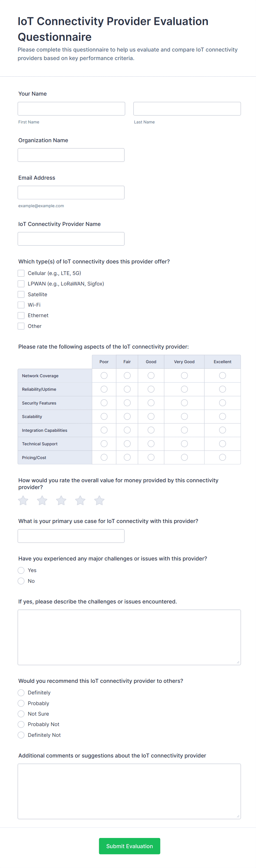Image resolution: width=256 pixels, height=868 pixels.
Task: Choose the third rating star
Action: (x=61, y=501)
